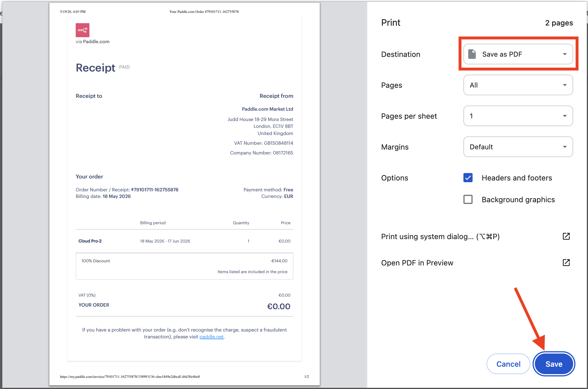The height and width of the screenshot is (389, 588).
Task: Click the 1/2 page number footer
Action: coord(307,377)
